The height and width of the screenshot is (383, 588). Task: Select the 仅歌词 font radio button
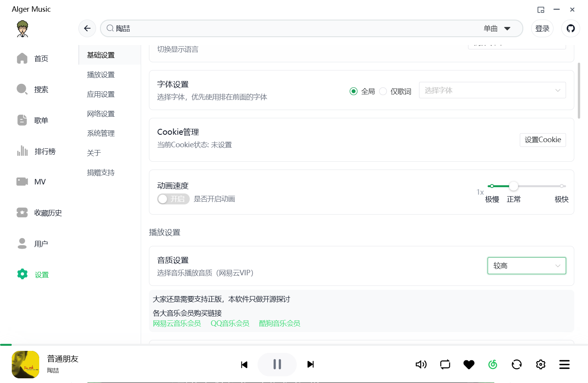click(383, 91)
